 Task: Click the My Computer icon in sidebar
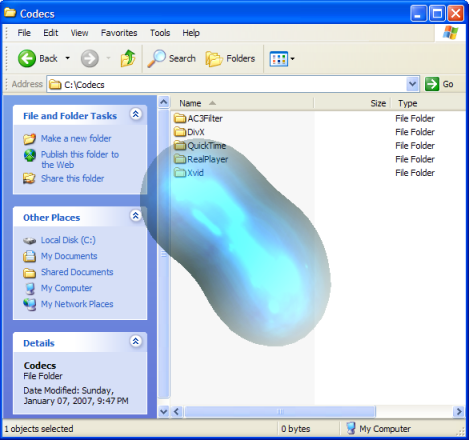tap(30, 288)
